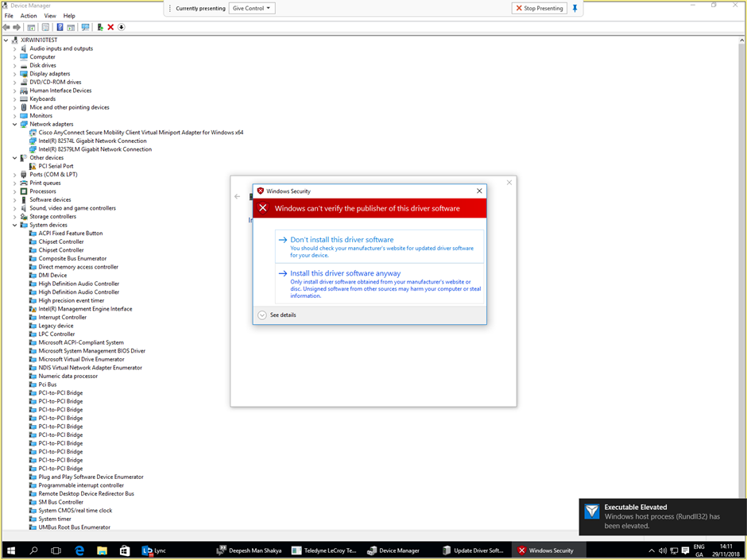747x560 pixels.
Task: Open the Give Control dropdown
Action: click(x=252, y=8)
